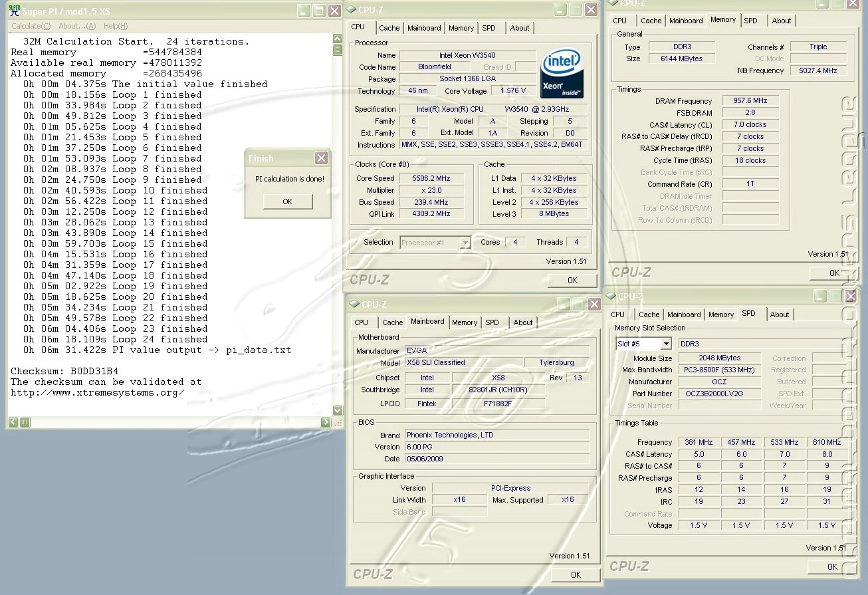
Task: Click the Max Bandwidth value PC3-8500F
Action: coord(720,370)
